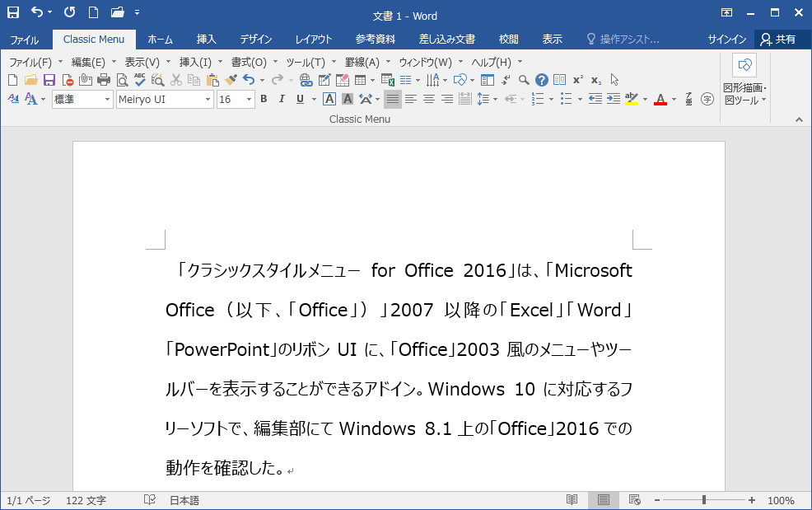
Task: Toggle bold formatting
Action: [264, 99]
